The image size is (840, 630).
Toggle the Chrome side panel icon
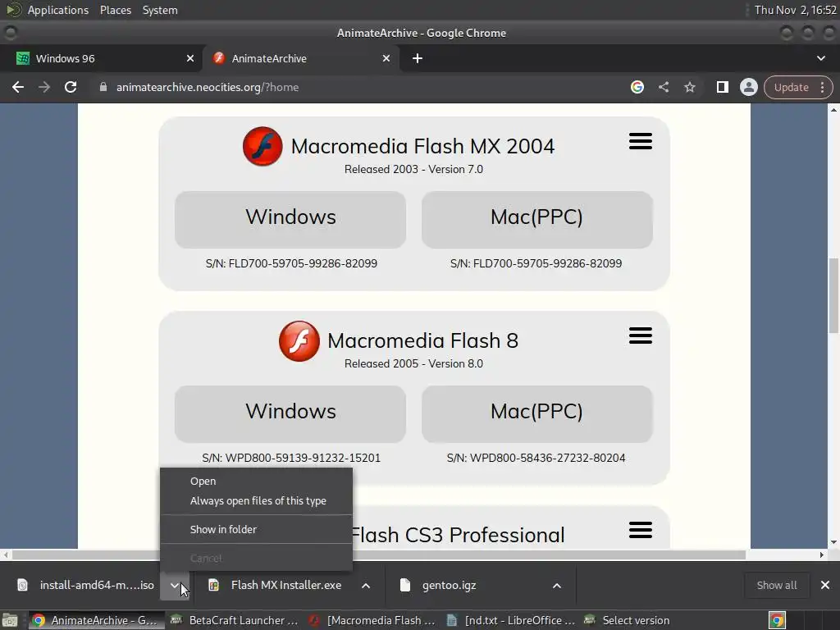point(722,87)
